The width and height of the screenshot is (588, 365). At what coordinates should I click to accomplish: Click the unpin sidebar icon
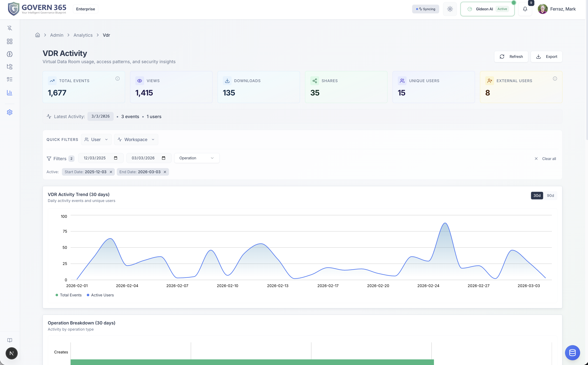point(10,28)
